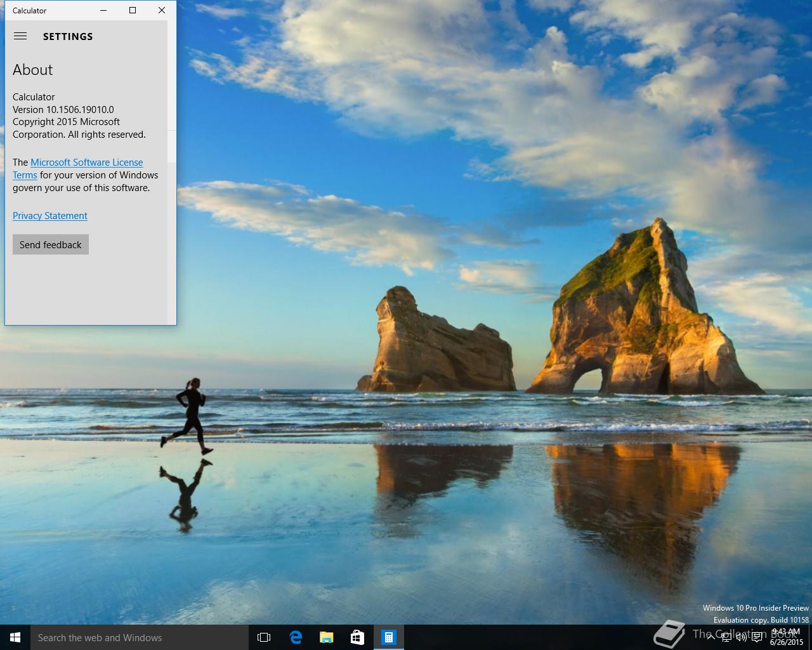Screen dimensions: 812x650
Task: Click the Show desktop strip on the taskbar
Action: point(810,637)
